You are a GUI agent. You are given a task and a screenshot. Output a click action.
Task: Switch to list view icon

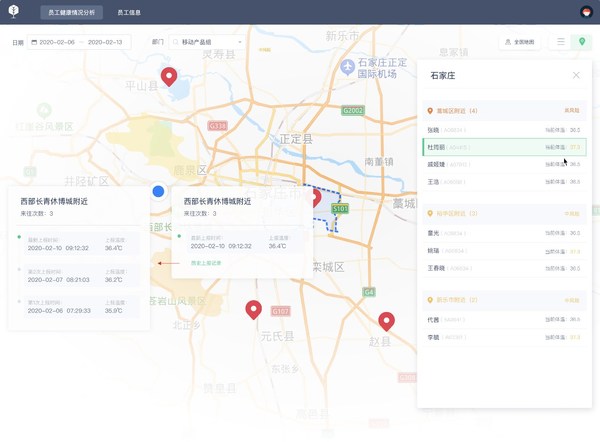561,42
